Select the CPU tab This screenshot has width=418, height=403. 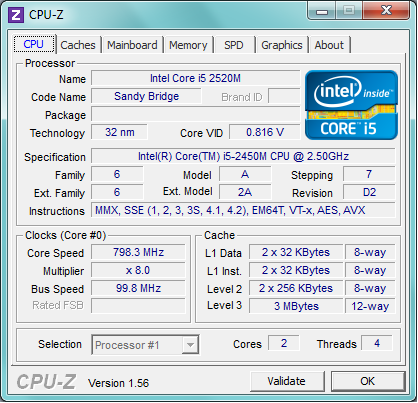click(x=34, y=44)
